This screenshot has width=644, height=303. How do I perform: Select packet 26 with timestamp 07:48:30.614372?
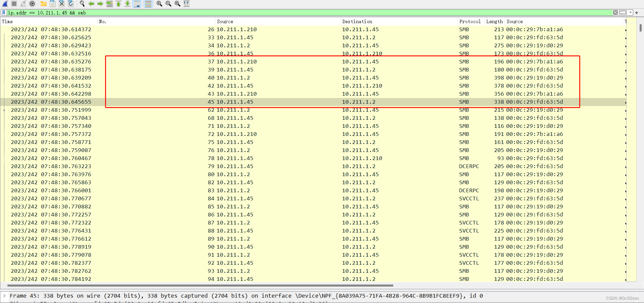(313, 30)
